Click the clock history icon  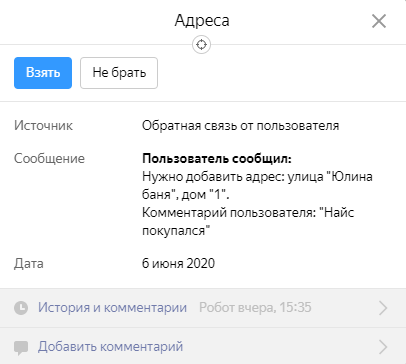[x=21, y=308]
